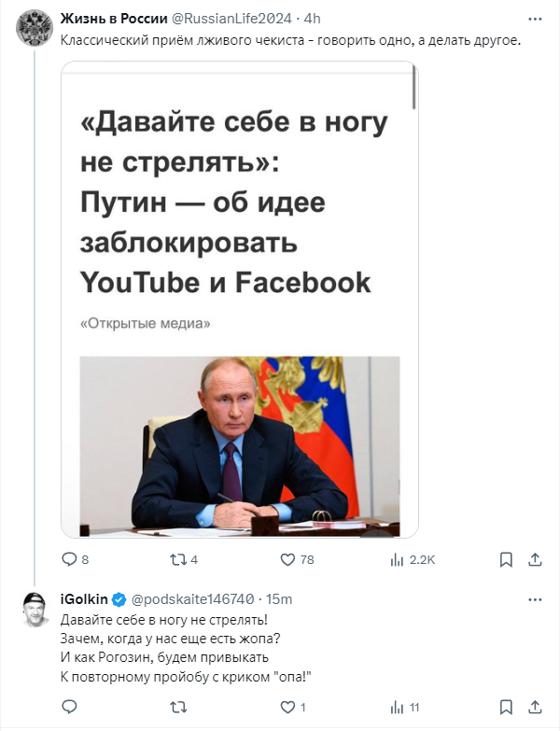This screenshot has width=560, height=731.
Task: Share the Жизнь в России post
Action: [x=535, y=559]
